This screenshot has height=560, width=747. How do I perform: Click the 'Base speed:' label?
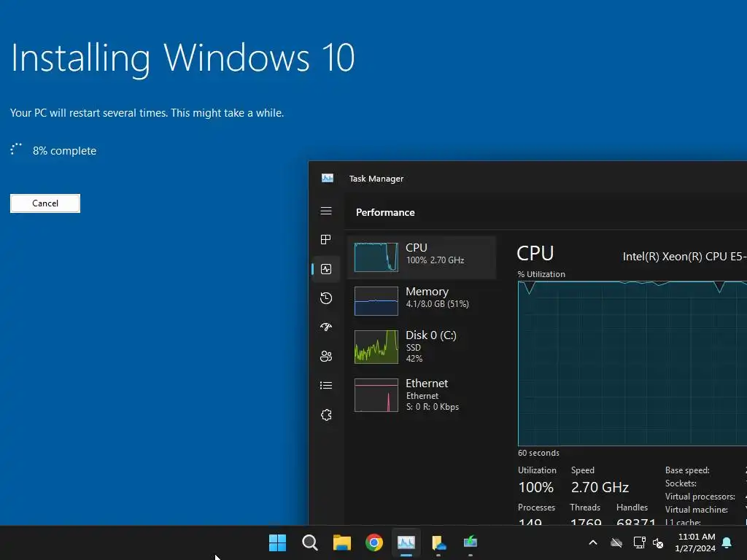(687, 470)
